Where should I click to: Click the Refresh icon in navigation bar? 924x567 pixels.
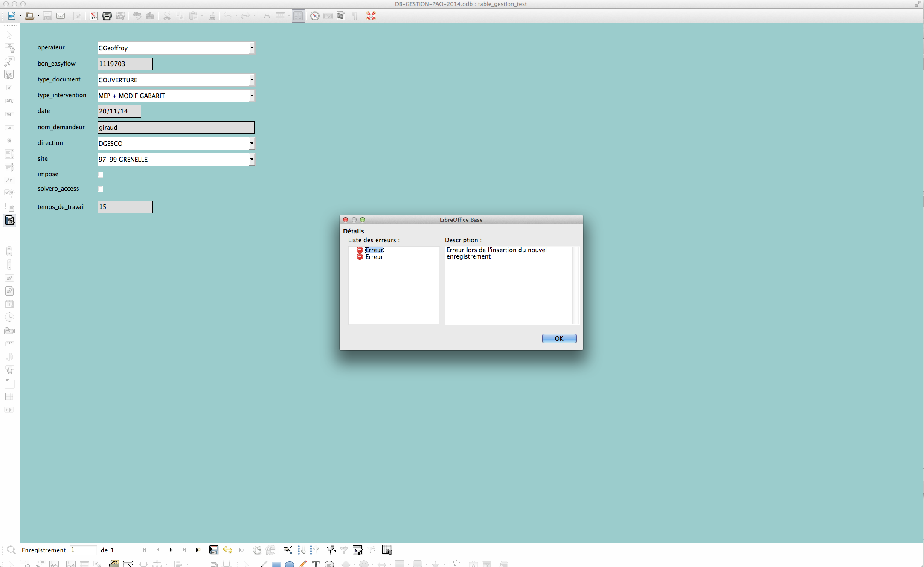(257, 550)
